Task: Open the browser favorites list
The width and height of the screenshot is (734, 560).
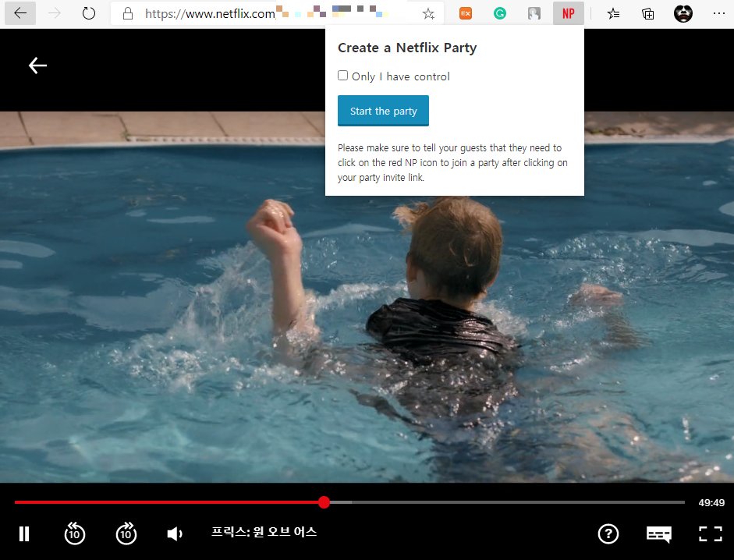Action: (x=613, y=13)
